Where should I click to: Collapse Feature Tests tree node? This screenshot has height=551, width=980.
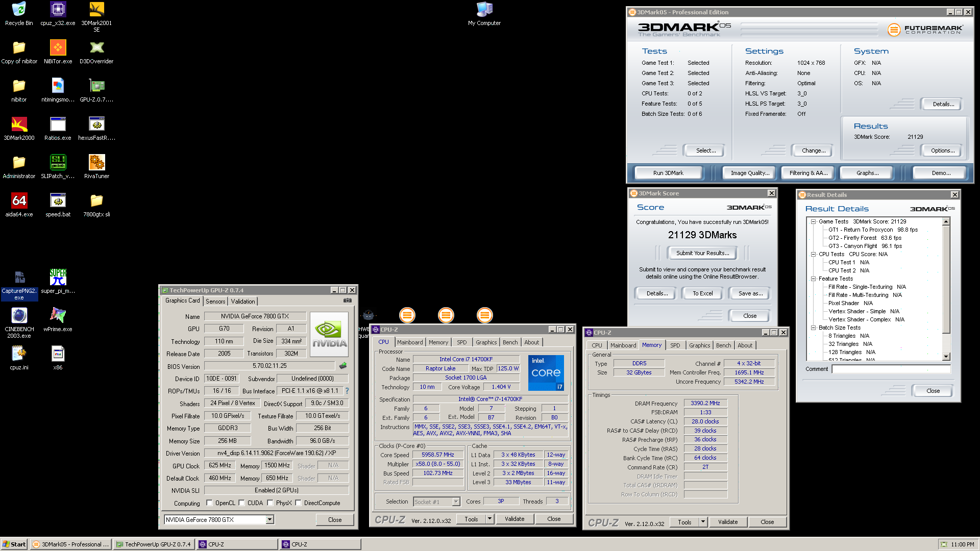coord(813,279)
